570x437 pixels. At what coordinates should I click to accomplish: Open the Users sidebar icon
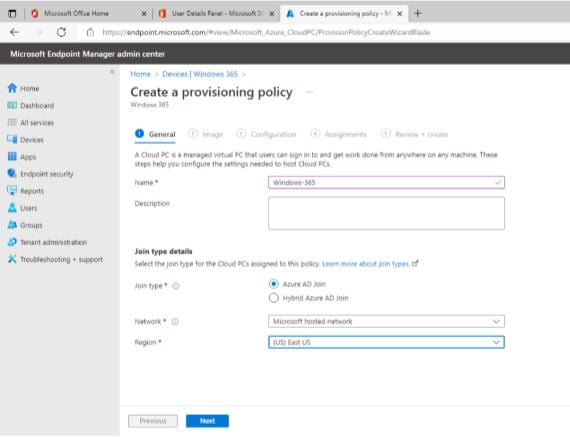pyautogui.click(x=12, y=208)
